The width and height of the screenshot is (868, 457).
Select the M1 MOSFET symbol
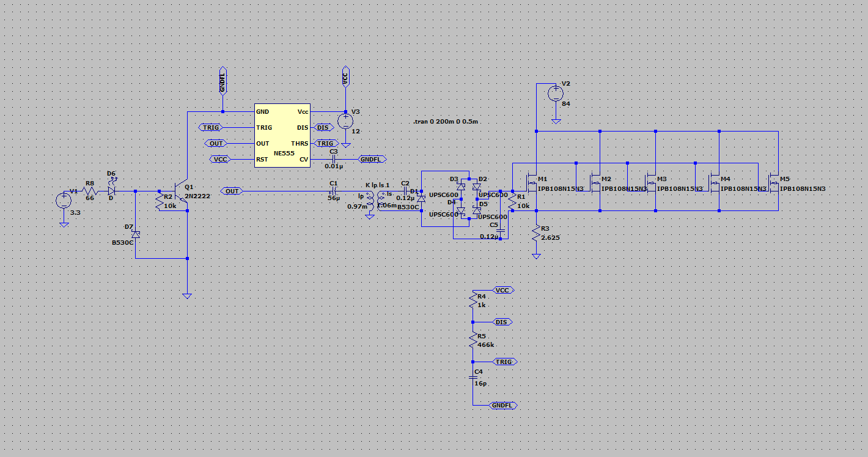pyautogui.click(x=532, y=182)
